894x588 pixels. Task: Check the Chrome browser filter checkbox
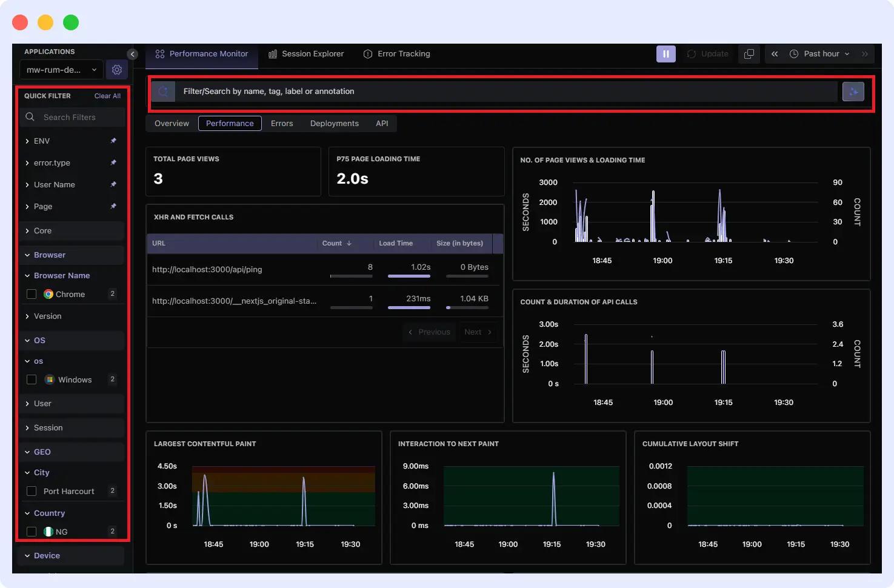tap(31, 294)
